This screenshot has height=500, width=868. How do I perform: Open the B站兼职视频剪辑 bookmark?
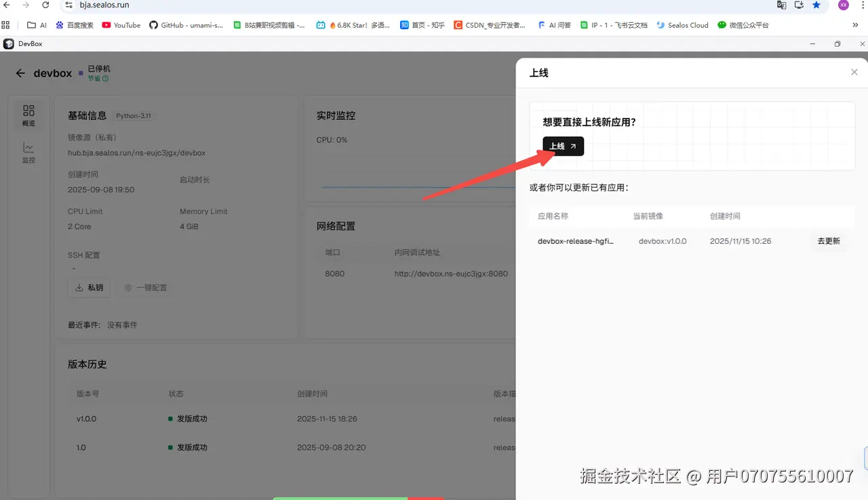[x=269, y=25]
